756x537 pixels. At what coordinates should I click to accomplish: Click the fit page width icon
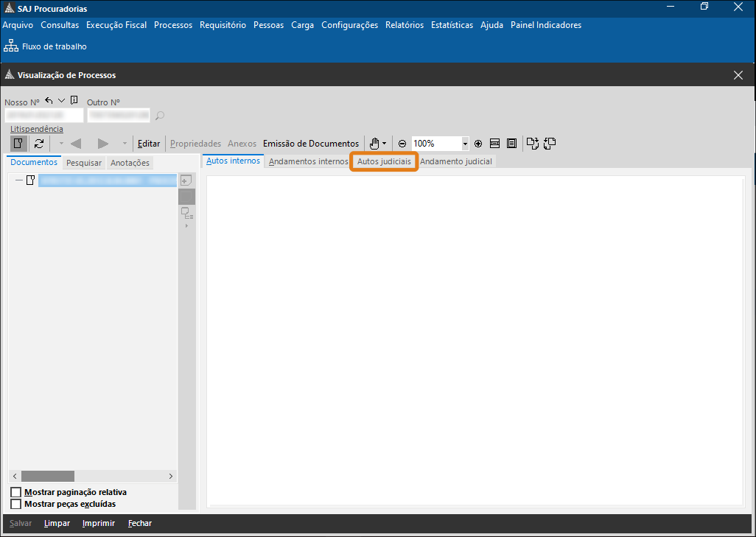coord(495,144)
